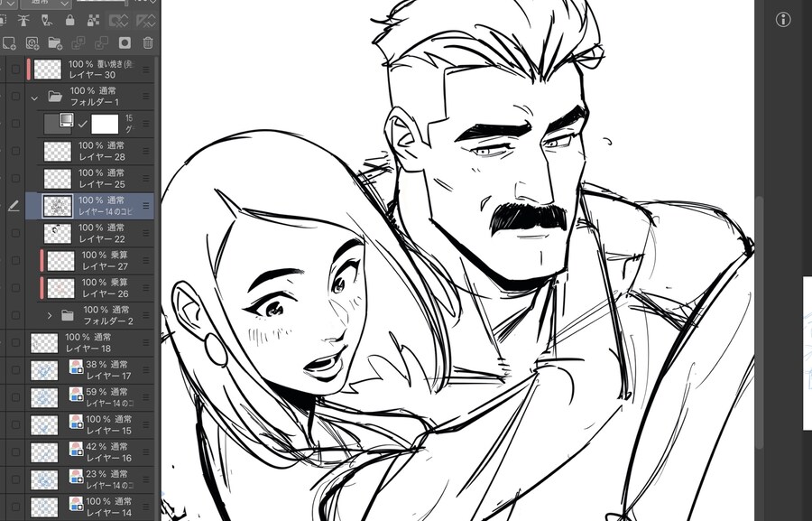
Task: Open the grip menu for レイヤー 22
Action: click(x=145, y=233)
